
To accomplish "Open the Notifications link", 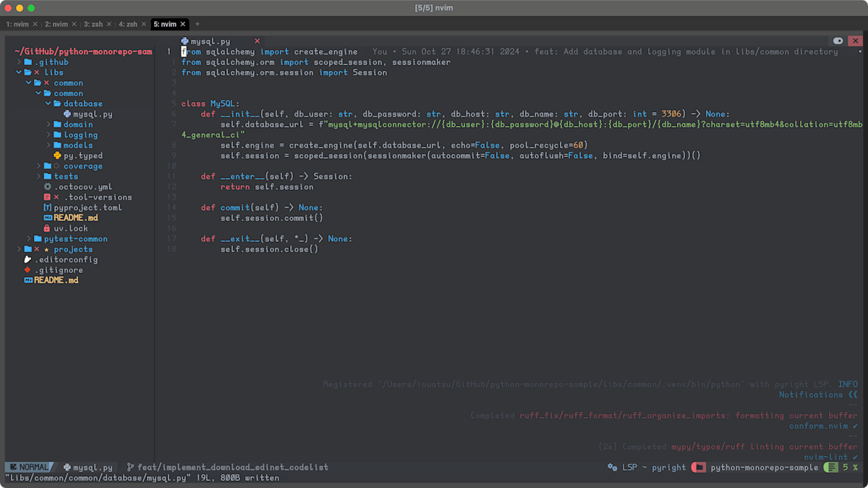I will click(812, 395).
